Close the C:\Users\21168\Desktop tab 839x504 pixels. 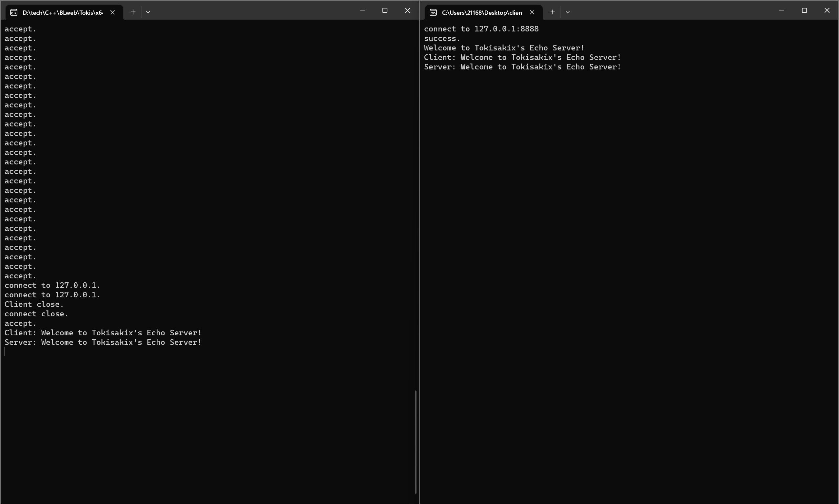click(x=532, y=12)
